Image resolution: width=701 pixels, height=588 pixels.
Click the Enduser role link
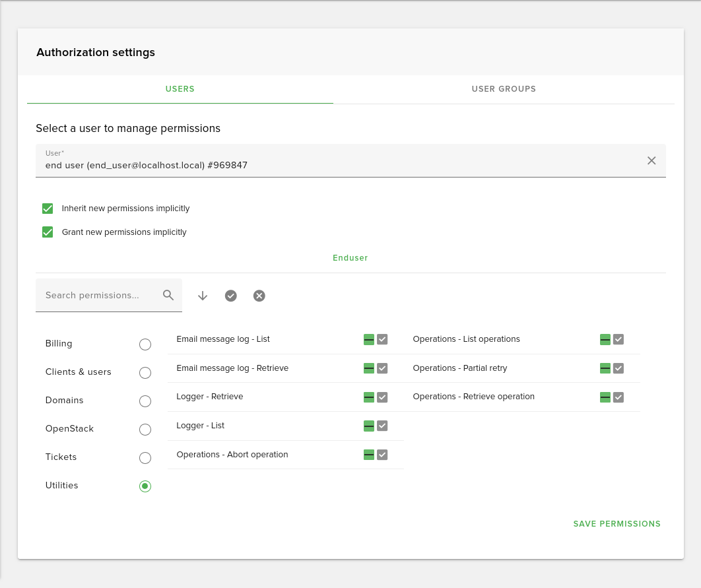pyautogui.click(x=350, y=258)
